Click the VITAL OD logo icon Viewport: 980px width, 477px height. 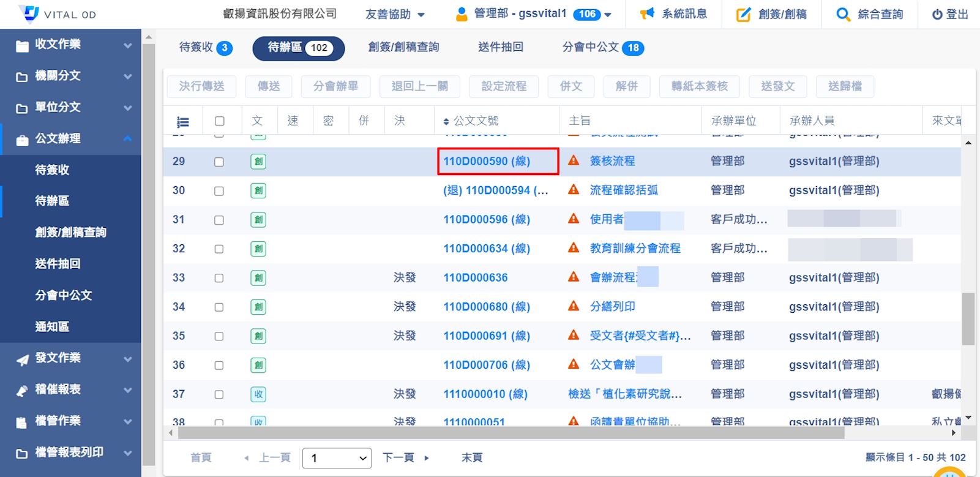coord(29,13)
